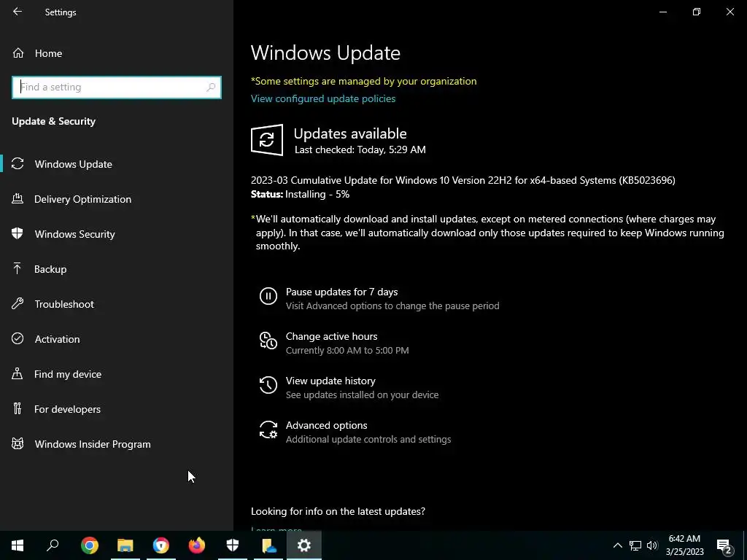Click the Find my device person icon
Screen dimensions: 747x560
(x=18, y=373)
